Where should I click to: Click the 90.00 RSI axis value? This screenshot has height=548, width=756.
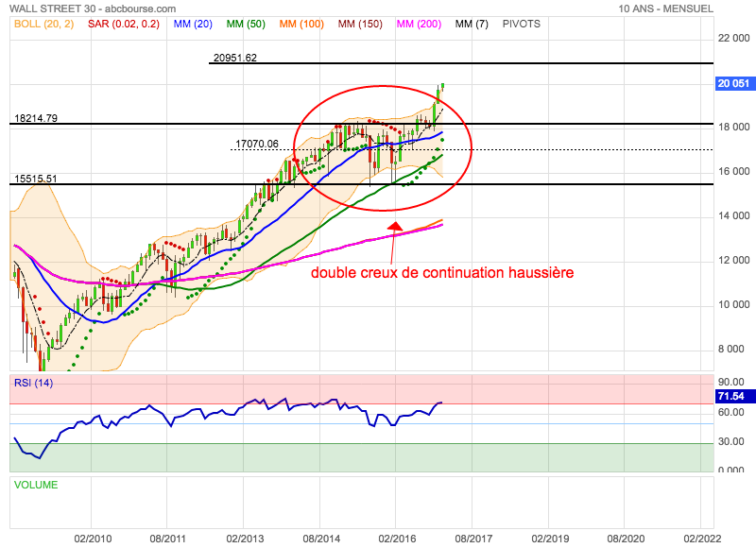click(x=730, y=382)
